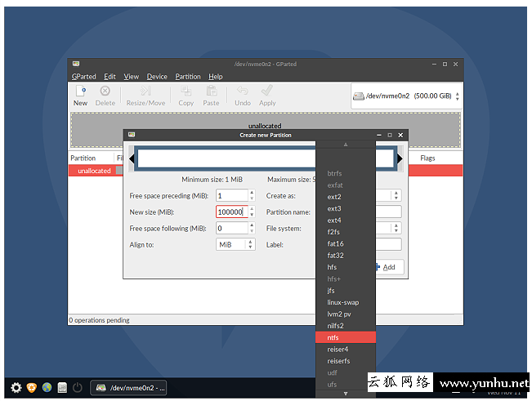Click the Resize/Move toolbar icon

click(145, 96)
